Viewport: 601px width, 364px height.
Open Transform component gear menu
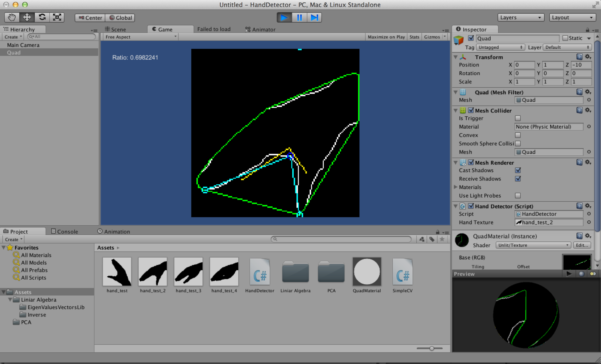(x=588, y=57)
